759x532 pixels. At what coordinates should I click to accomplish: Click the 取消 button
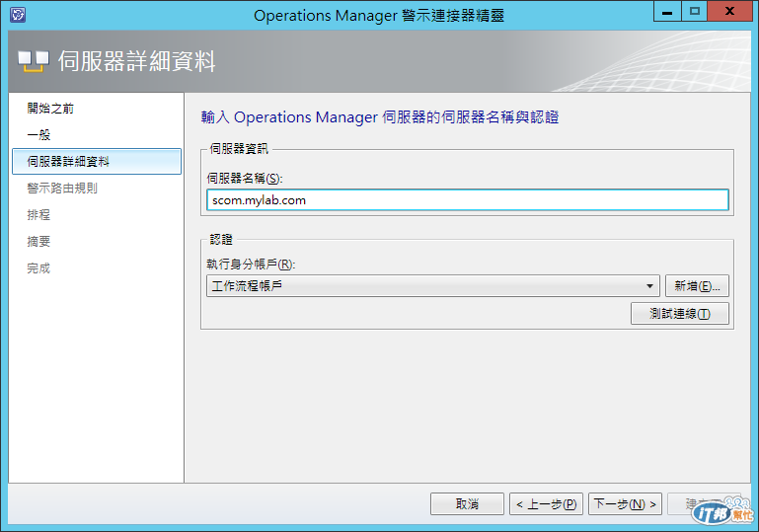467,504
